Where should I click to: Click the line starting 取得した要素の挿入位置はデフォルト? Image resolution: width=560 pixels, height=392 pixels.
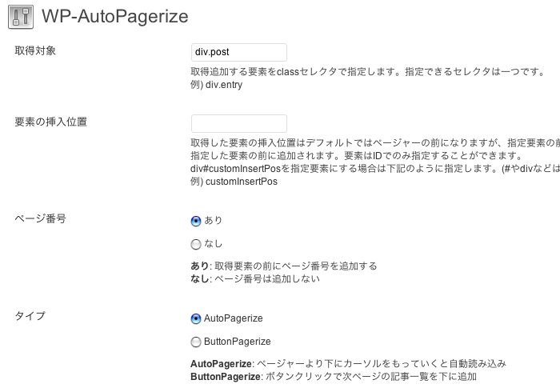click(375, 143)
